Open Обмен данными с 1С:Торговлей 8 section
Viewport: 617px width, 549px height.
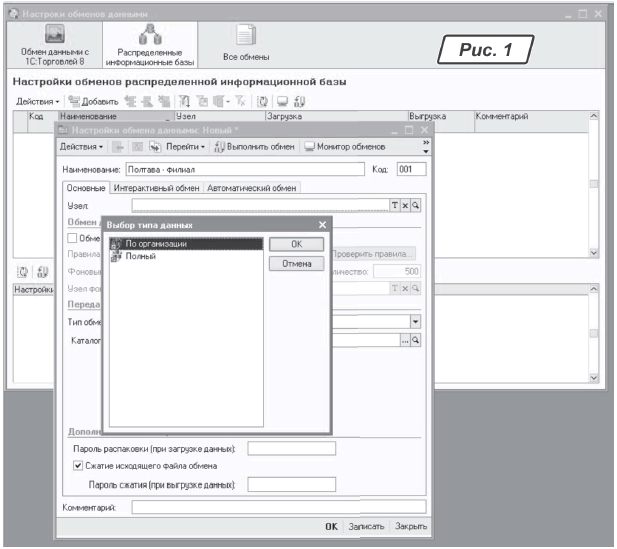click(x=56, y=47)
